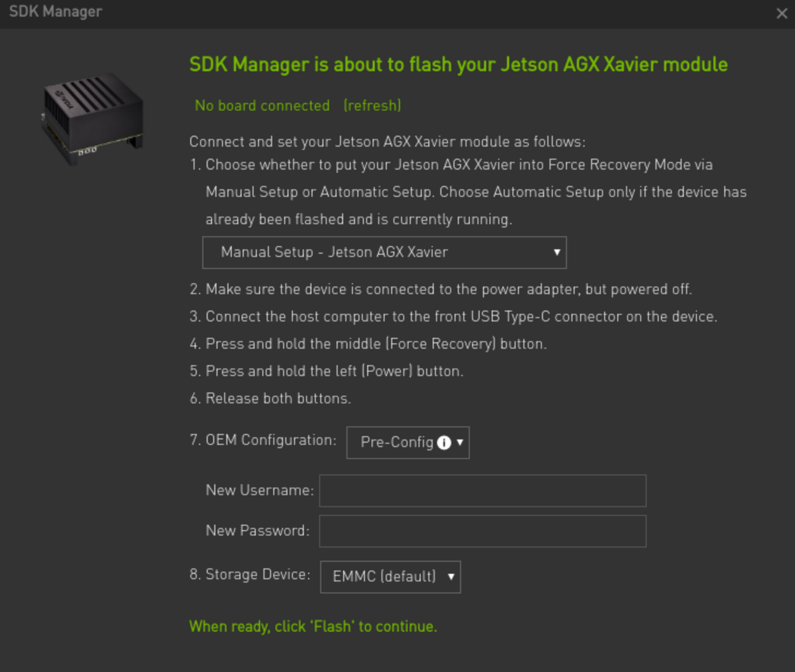Click the 'SDK Manager' window title text

[56, 11]
